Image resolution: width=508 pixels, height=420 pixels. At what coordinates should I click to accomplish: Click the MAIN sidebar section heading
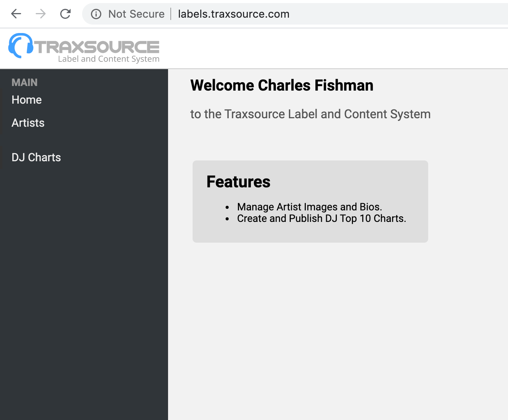[x=25, y=83]
